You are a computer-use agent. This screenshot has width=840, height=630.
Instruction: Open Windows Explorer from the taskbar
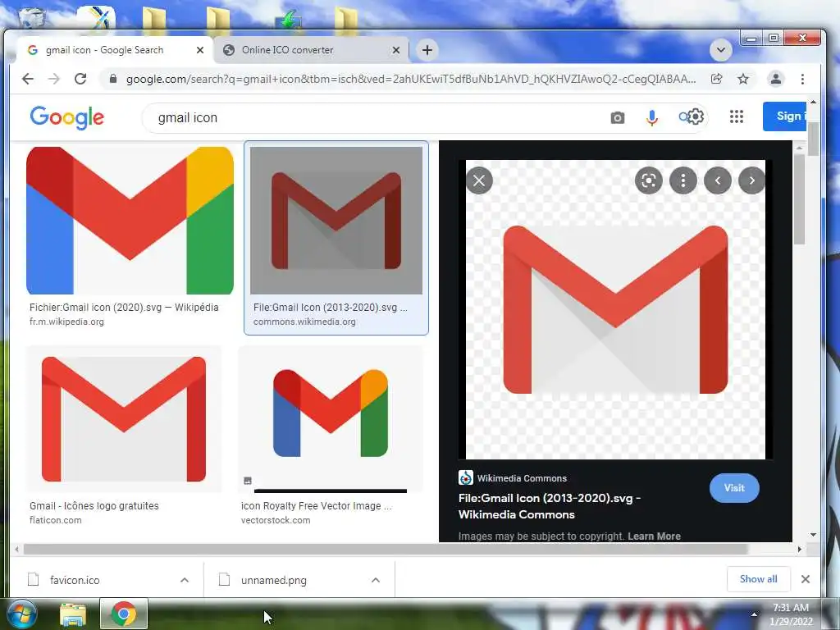pos(73,614)
